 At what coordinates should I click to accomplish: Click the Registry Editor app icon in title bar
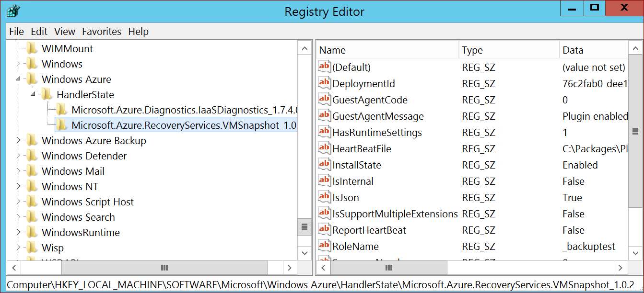click(14, 11)
